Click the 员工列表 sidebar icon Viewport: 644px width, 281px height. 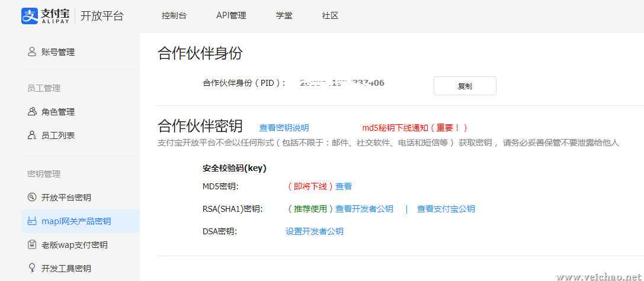pyautogui.click(x=32, y=135)
